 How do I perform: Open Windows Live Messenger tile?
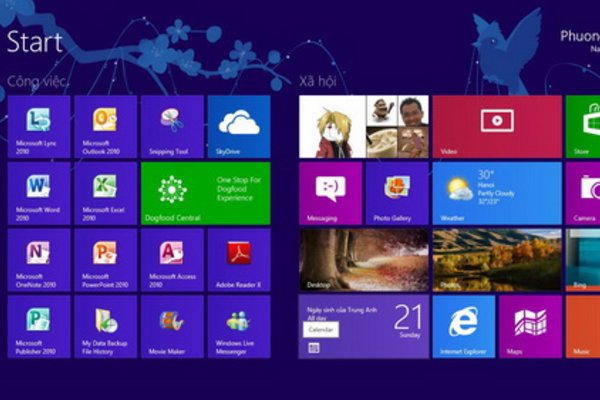pos(239,327)
